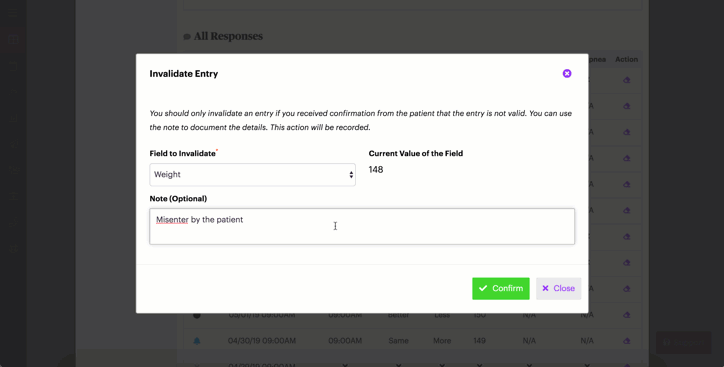The width and height of the screenshot is (724, 367).
Task: Click the Action column header
Action: pos(626,59)
